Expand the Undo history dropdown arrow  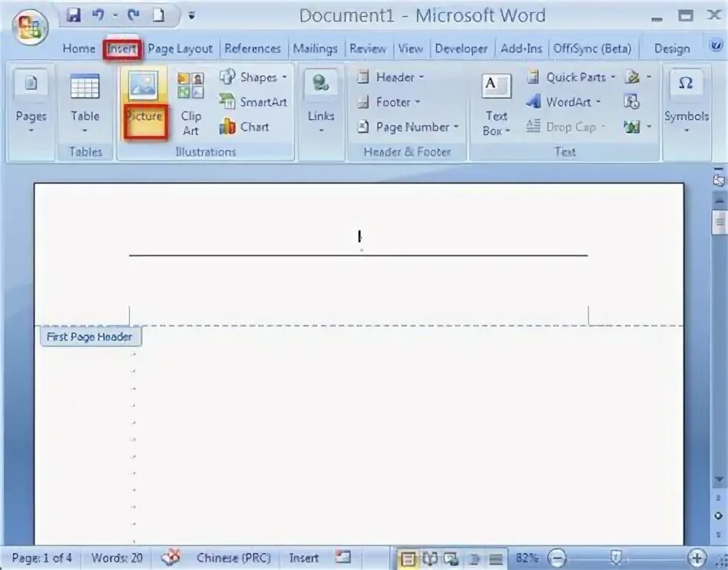(114, 15)
